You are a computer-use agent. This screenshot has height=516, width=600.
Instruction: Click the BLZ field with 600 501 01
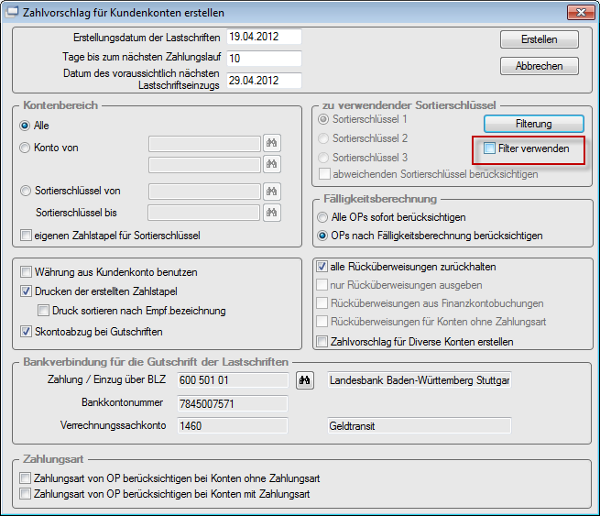(x=233, y=380)
